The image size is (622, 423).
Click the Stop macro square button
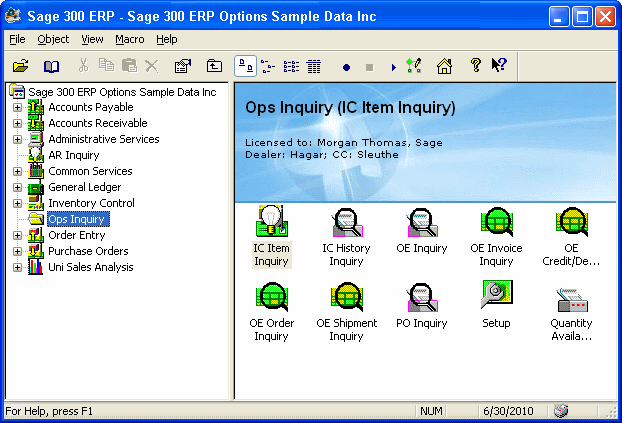coord(369,67)
